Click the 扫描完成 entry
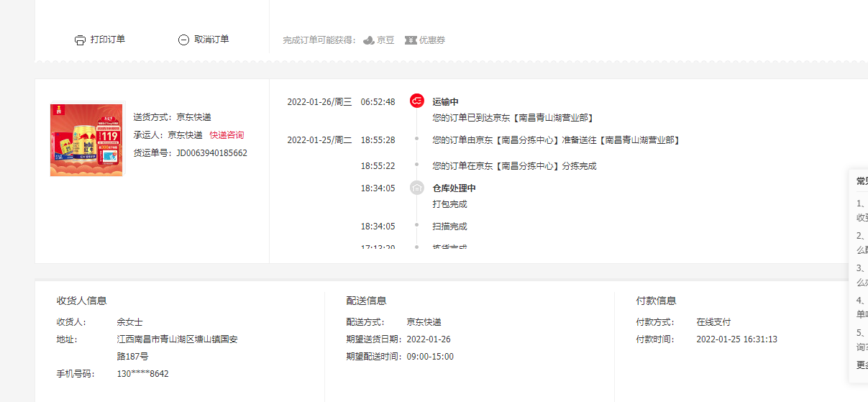 (449, 227)
